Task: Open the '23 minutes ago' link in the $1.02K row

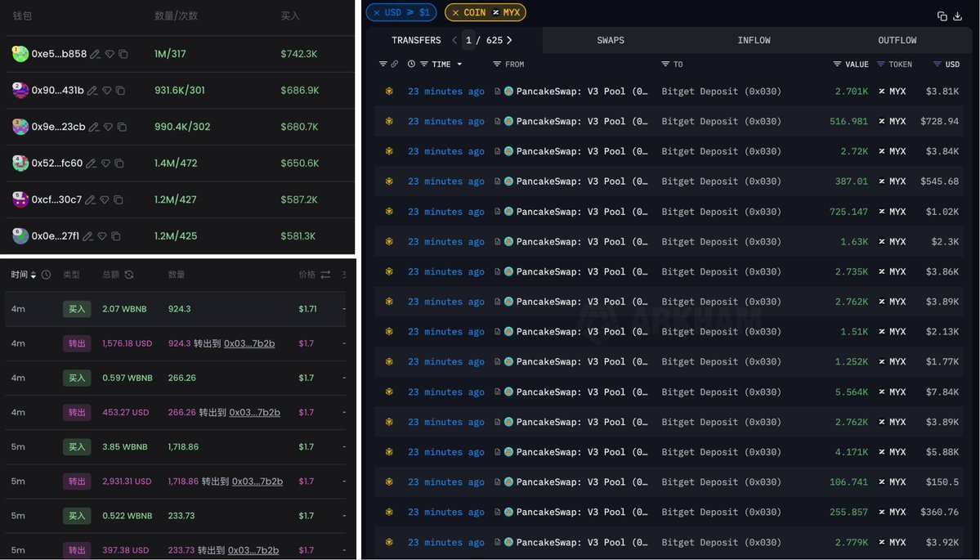Action: [x=446, y=212]
